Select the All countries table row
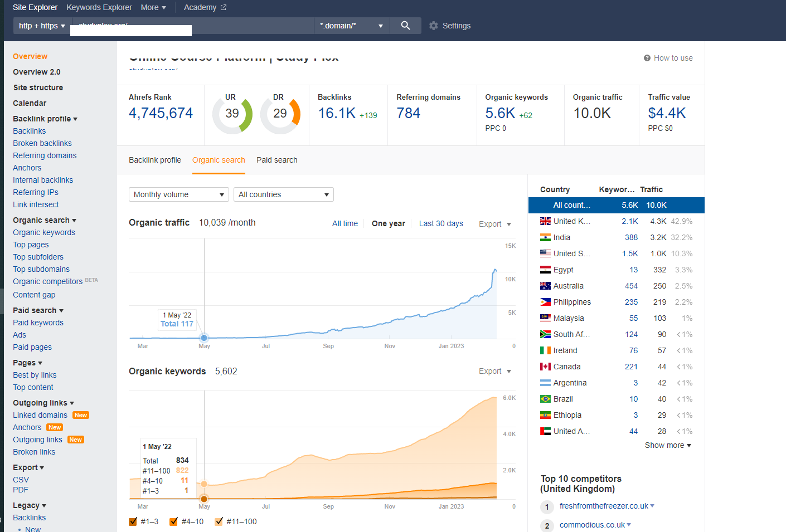786x532 pixels. [616, 205]
